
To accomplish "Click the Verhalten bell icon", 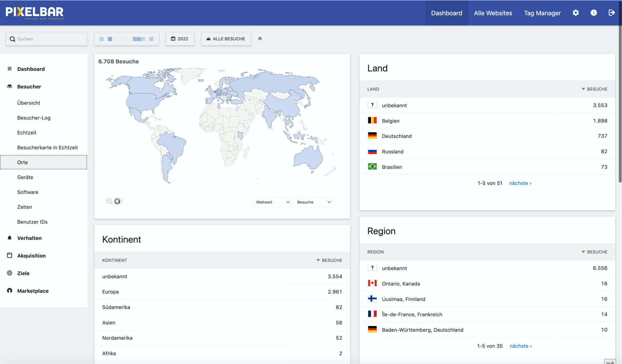I will 10,238.
